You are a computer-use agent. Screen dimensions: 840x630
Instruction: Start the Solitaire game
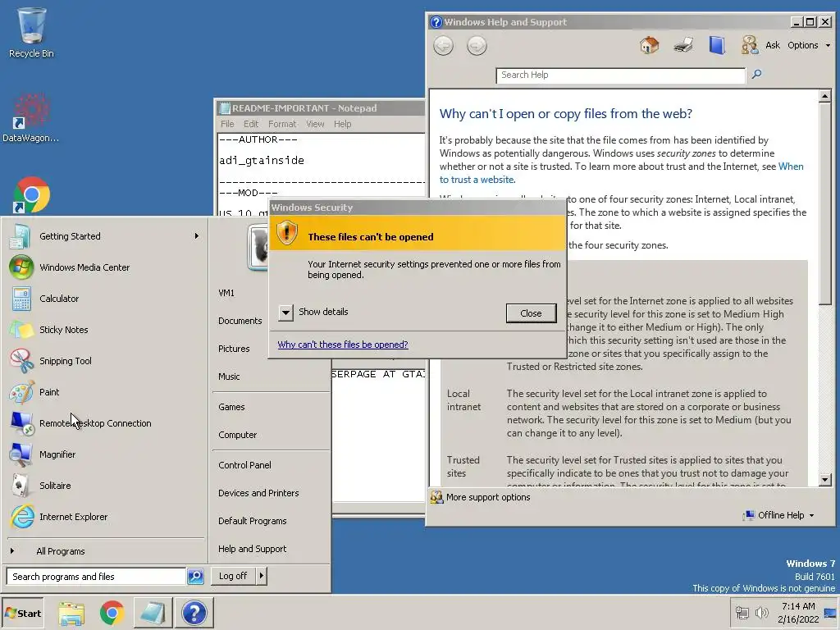[105, 486]
